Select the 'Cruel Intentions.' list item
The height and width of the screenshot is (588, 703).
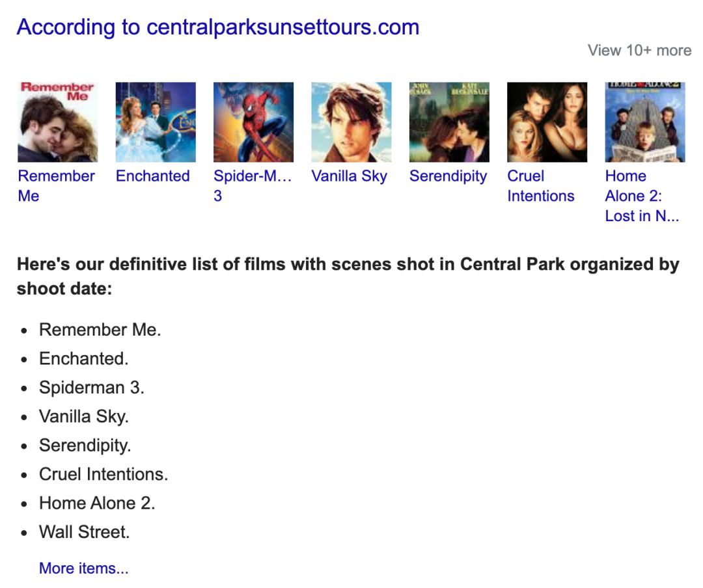[103, 474]
